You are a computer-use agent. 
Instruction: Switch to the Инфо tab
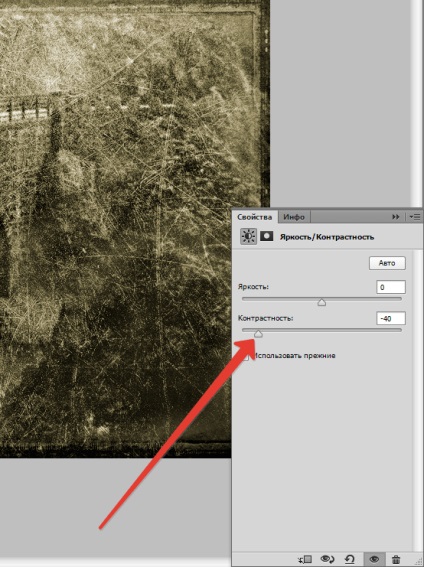294,217
